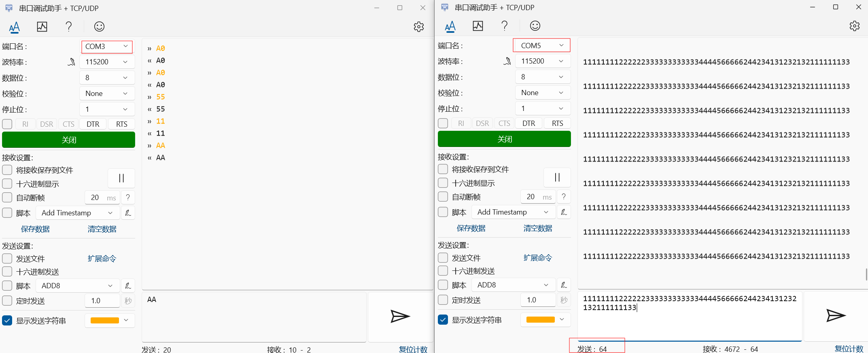Click the scrollbar in right receive area
868x353 pixels.
(866, 274)
